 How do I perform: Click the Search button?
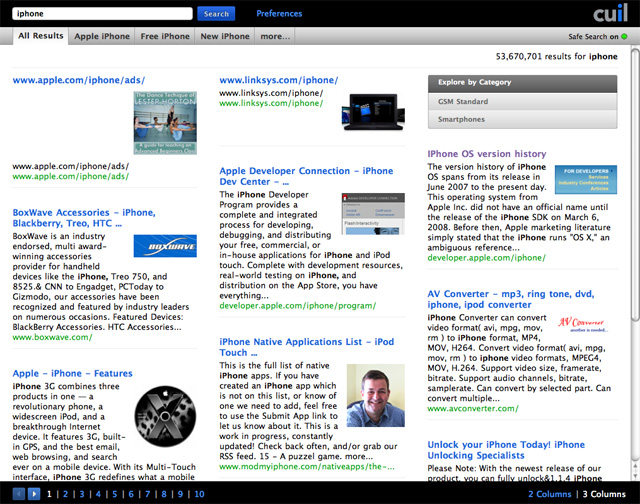[216, 13]
